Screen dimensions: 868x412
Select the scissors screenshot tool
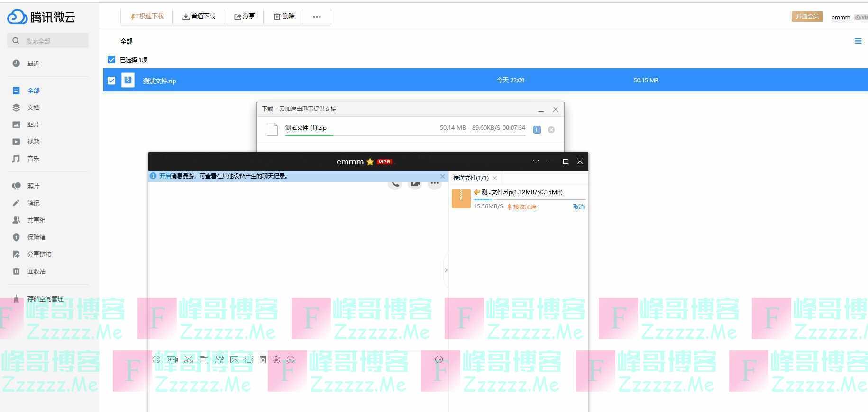[189, 359]
